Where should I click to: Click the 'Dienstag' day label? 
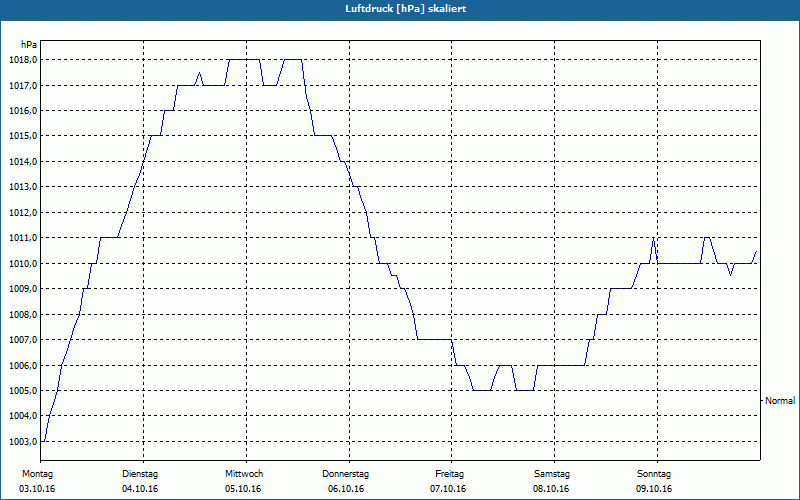[140, 474]
